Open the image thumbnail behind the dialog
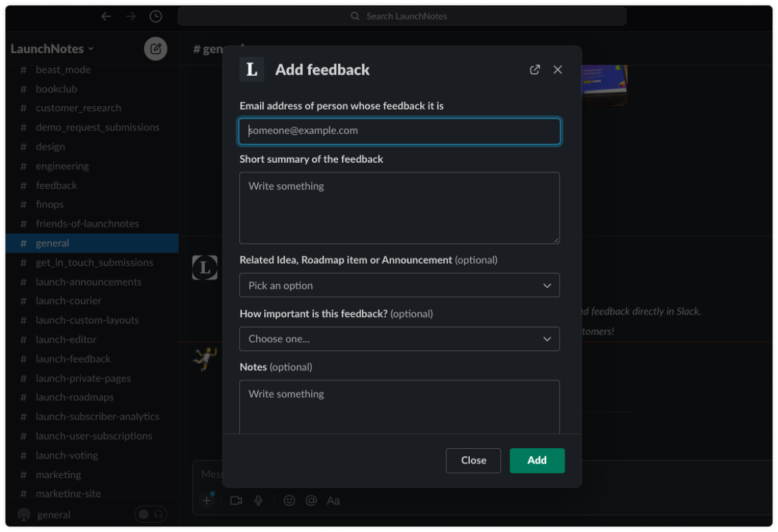Viewport: 778px width, 532px height. click(604, 86)
